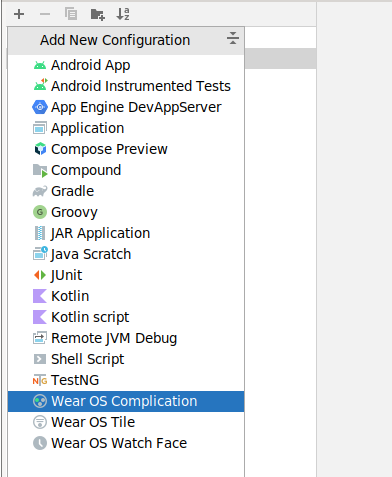Click the purple Kotlin icon beside Kotlin

click(40, 296)
